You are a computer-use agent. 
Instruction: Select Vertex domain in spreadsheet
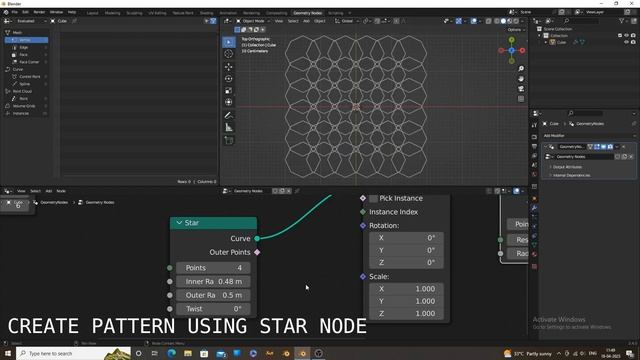point(27,40)
